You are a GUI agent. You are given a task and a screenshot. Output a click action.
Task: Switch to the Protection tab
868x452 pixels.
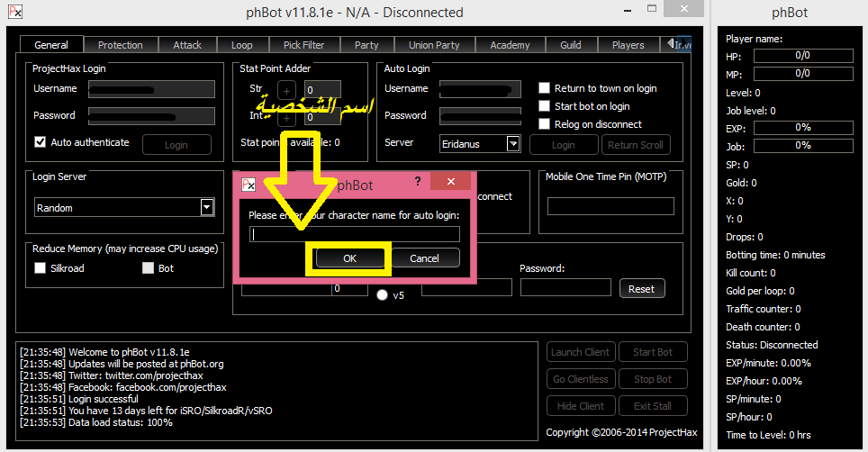point(120,45)
